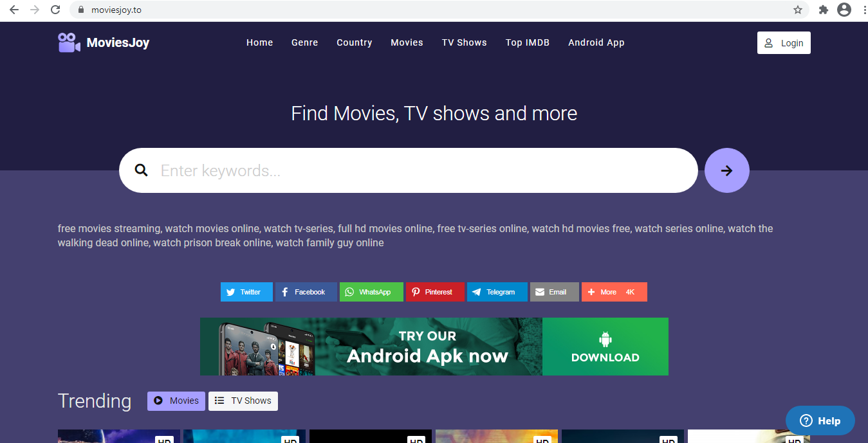
Task: Open Android App nav link
Action: [596, 42]
